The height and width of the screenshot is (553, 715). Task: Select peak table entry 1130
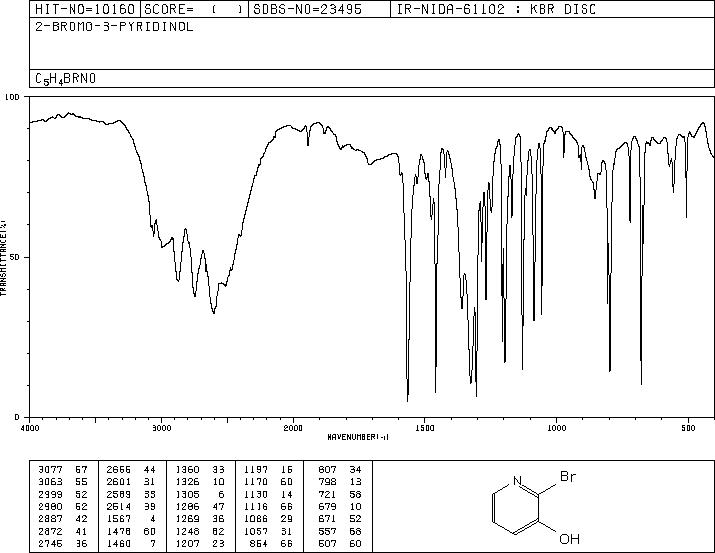256,494
